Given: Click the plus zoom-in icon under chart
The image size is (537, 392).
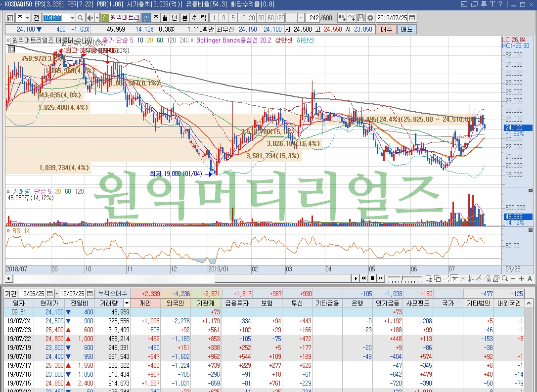Looking at the screenshot, I should click(x=521, y=279).
